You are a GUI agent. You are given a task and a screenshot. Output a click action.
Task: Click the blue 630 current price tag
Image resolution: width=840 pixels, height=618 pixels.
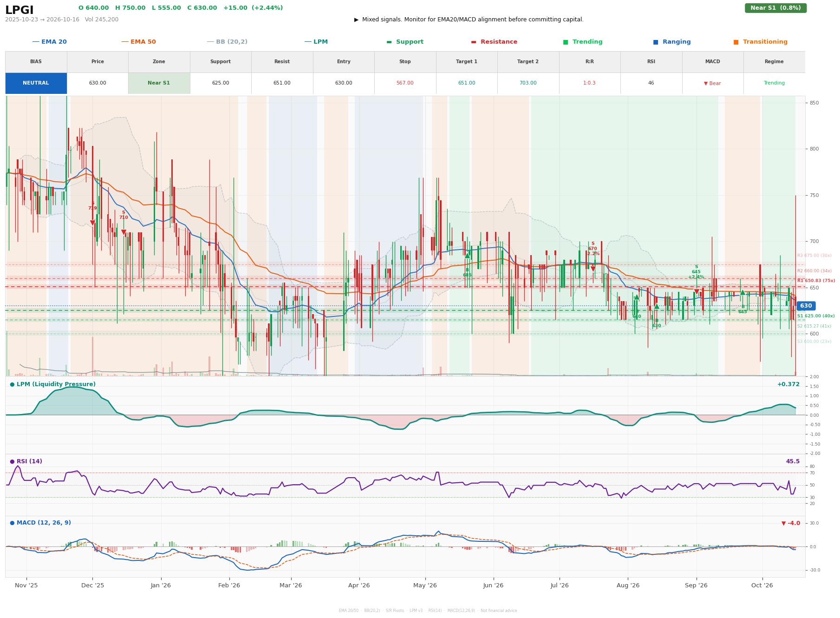tap(806, 306)
